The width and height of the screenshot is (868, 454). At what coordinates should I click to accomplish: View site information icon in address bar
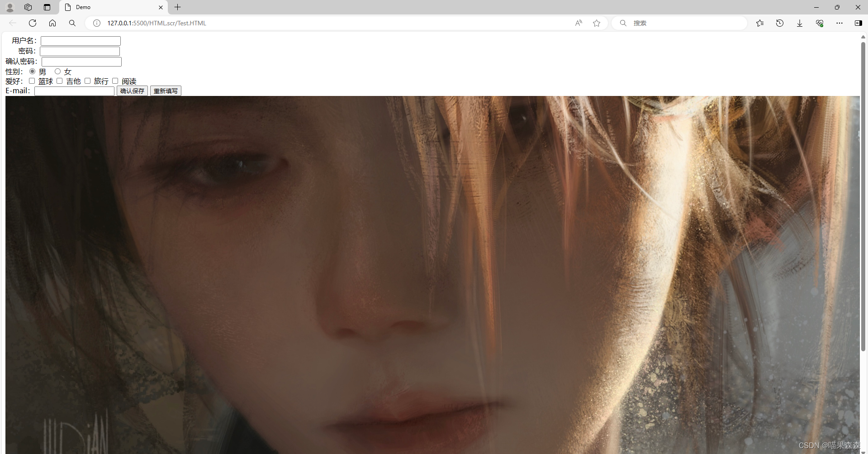pos(97,23)
